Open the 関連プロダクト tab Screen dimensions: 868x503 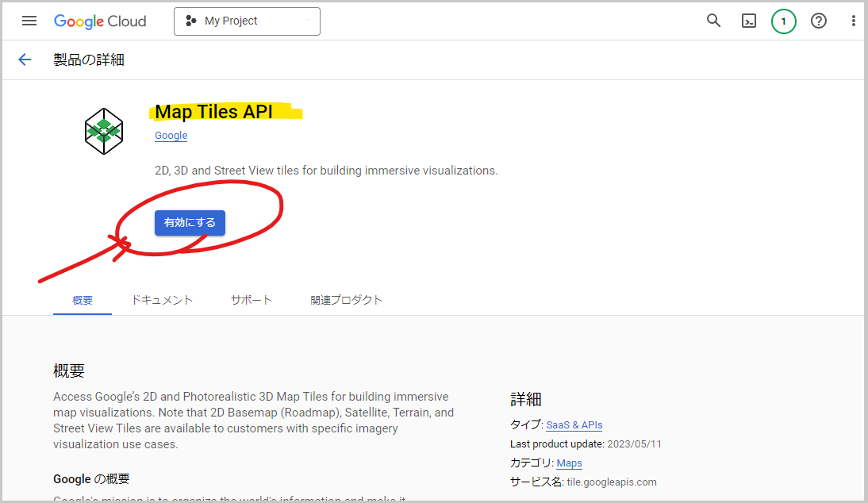[x=346, y=300]
